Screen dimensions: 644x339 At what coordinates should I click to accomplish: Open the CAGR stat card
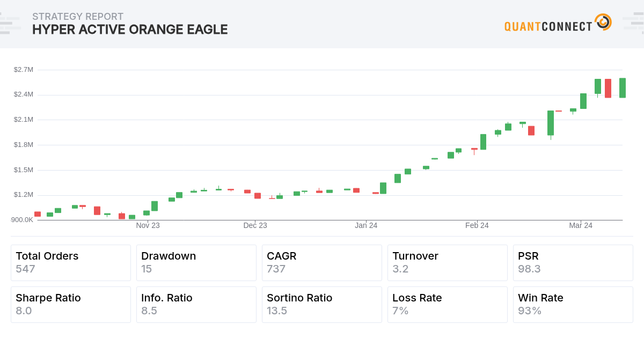(x=322, y=263)
